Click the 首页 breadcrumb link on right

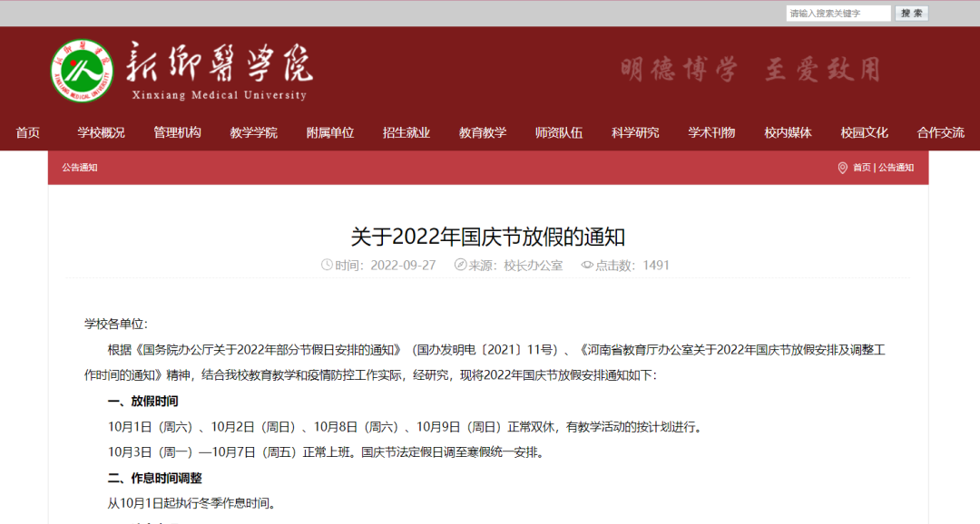861,168
